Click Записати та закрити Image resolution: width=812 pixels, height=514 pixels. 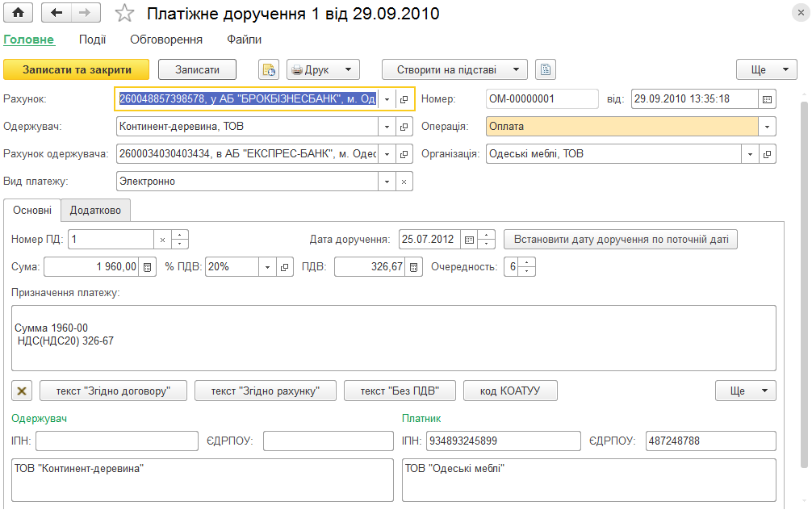click(76, 69)
